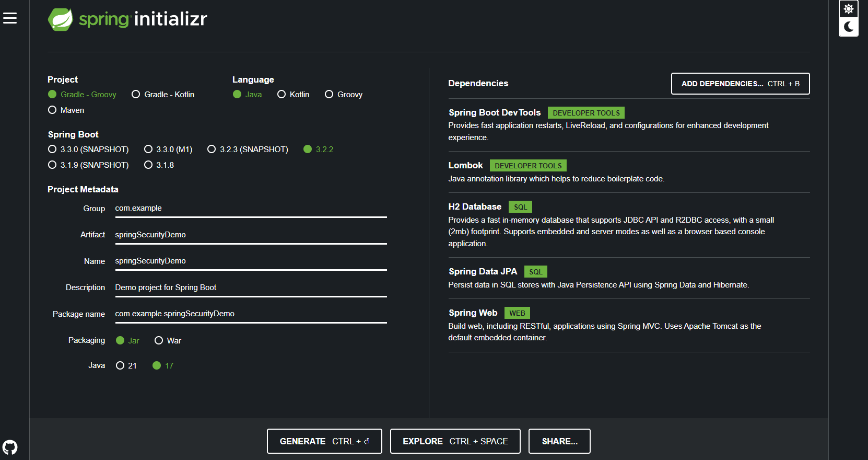Select War packaging option
This screenshot has width=868, height=460.
pos(168,341)
